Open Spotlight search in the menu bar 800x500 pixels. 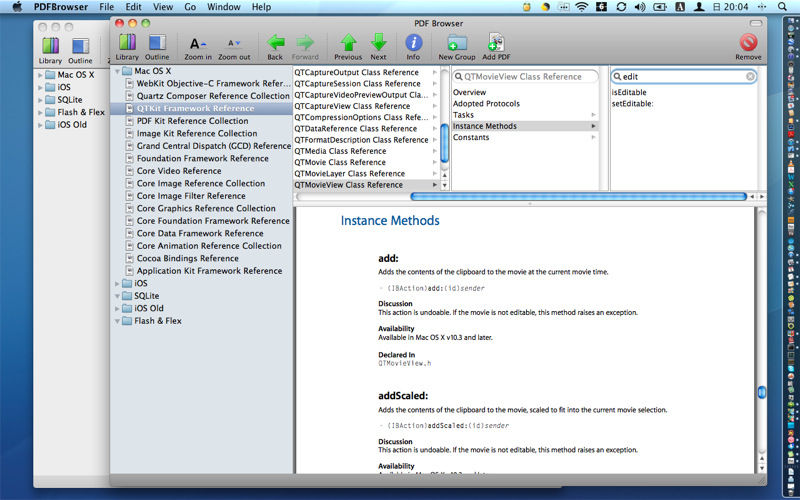tap(782, 7)
